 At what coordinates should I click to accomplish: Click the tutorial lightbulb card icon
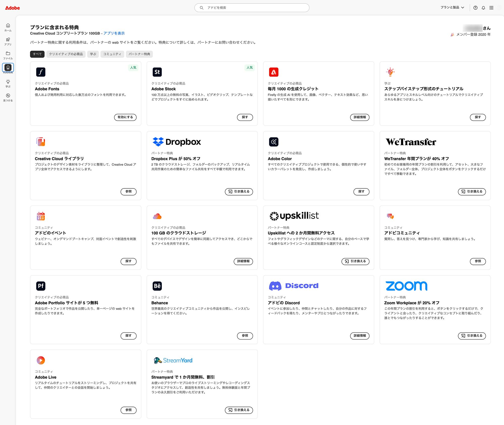(390, 72)
